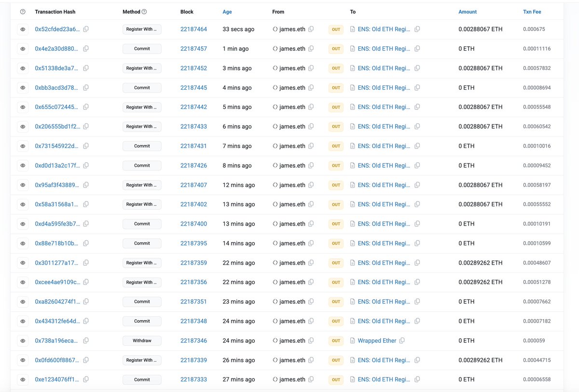Visit the Wrapped Ether contract page
This screenshot has height=392, width=579.
click(377, 340)
